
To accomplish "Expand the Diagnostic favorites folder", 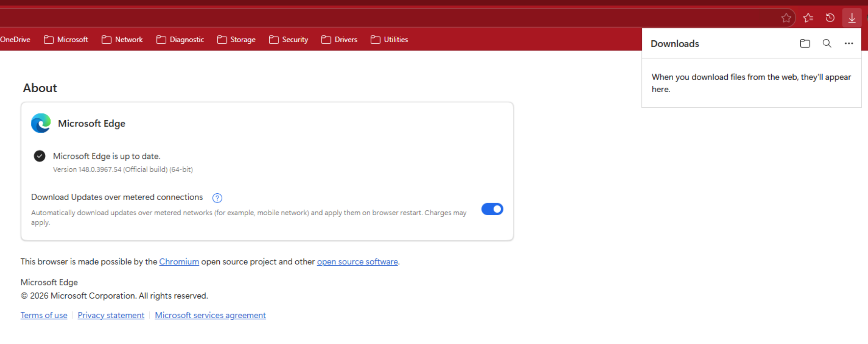I will pos(180,40).
